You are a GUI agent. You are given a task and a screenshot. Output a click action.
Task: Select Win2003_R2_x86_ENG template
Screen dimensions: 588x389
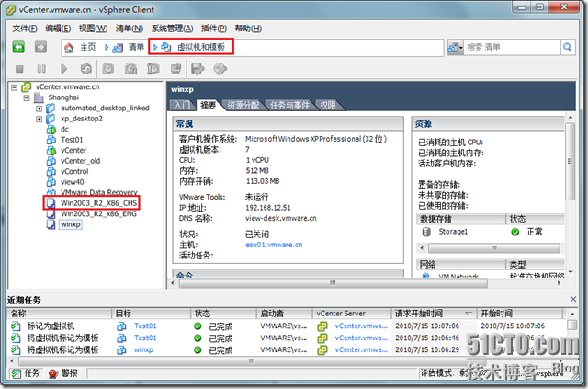click(98, 213)
